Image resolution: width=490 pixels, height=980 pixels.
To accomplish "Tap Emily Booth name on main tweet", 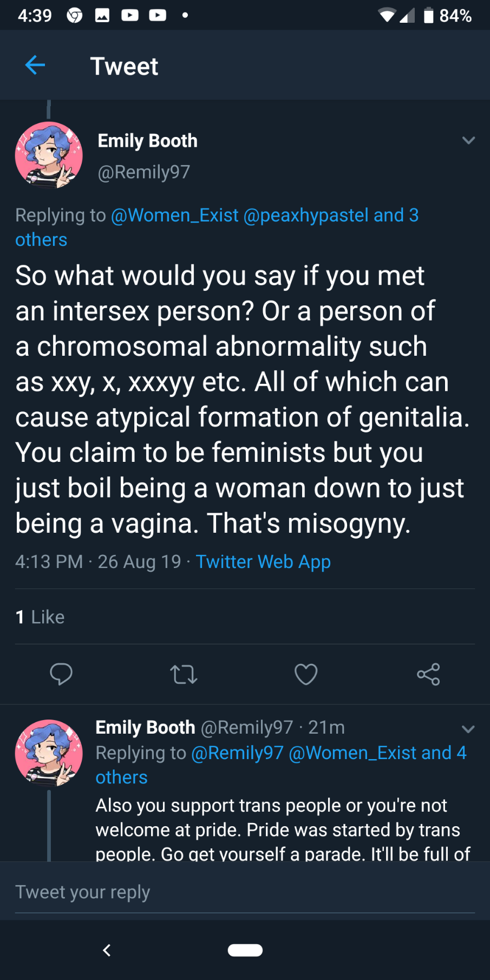I will (x=147, y=141).
